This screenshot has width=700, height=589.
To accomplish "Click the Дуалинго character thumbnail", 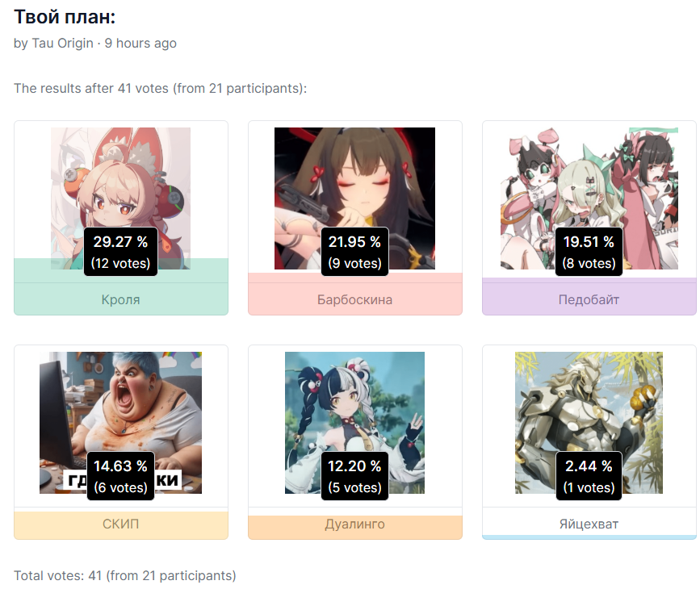I will pyautogui.click(x=354, y=423).
